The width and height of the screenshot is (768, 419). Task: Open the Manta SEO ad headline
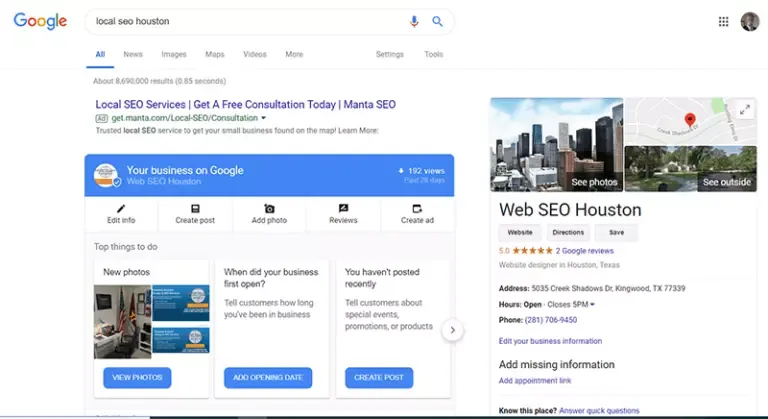coord(245,104)
